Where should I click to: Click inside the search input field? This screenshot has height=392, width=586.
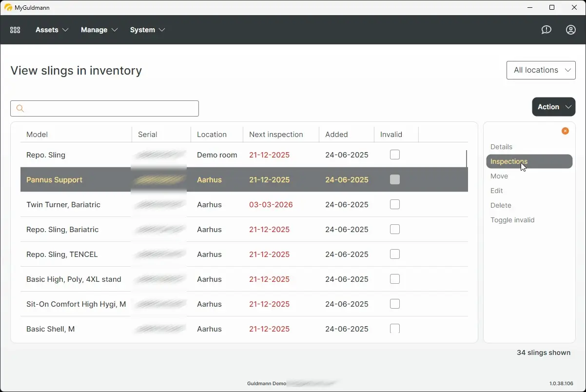pyautogui.click(x=104, y=108)
